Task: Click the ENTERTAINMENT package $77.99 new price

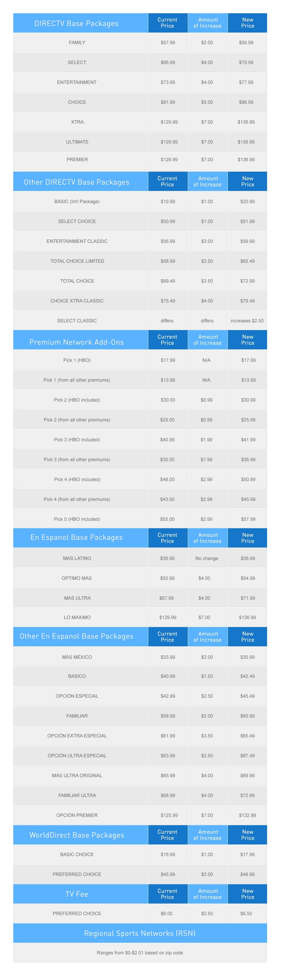Action: [246, 82]
